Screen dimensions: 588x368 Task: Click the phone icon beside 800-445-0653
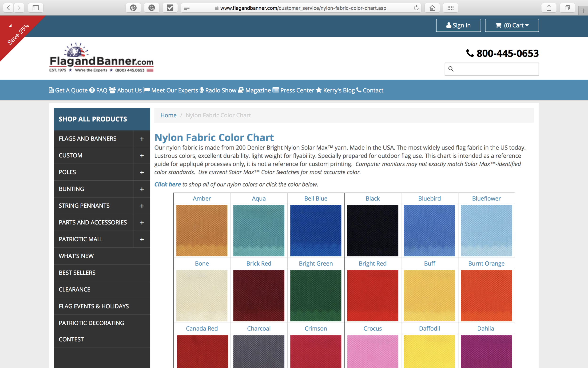pos(470,53)
